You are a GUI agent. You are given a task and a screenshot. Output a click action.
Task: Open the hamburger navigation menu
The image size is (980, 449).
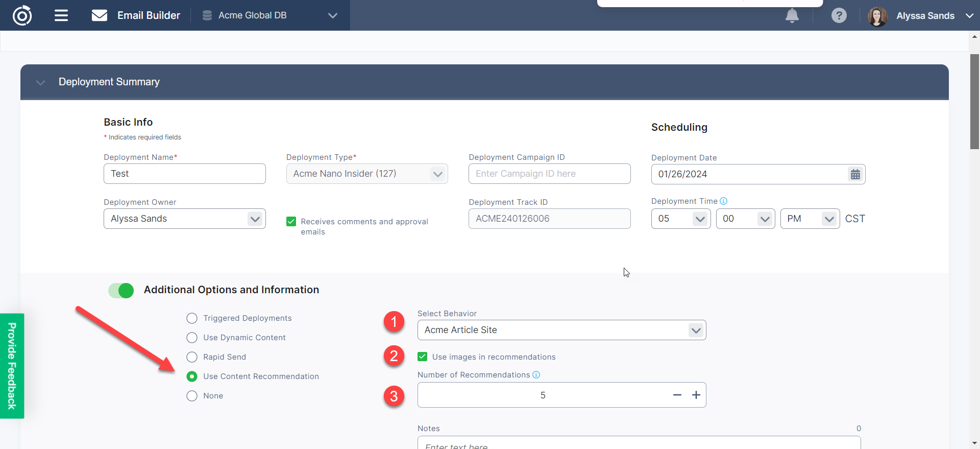point(61,15)
